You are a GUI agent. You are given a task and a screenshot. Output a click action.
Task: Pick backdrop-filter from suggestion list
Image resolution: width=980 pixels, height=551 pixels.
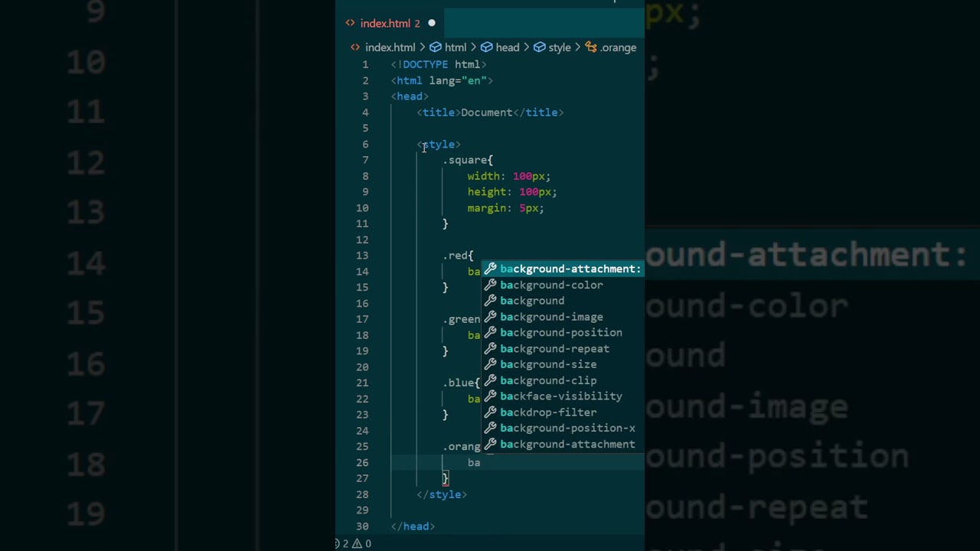tap(563, 412)
